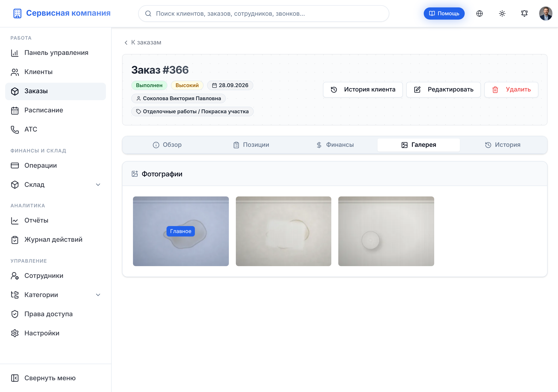
Task: Click the back chevron near К заказам
Action: click(x=126, y=43)
